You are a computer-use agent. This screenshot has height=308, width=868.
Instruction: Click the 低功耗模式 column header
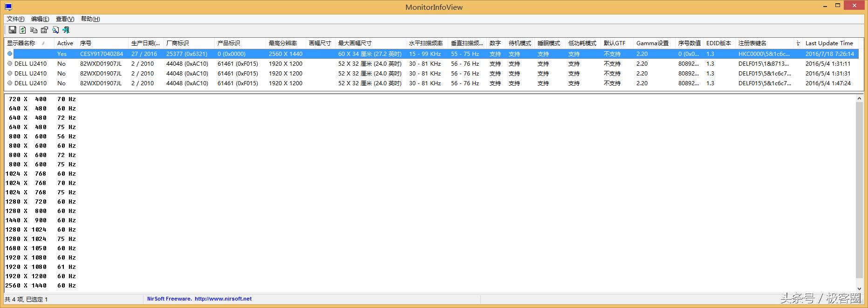[x=583, y=43]
